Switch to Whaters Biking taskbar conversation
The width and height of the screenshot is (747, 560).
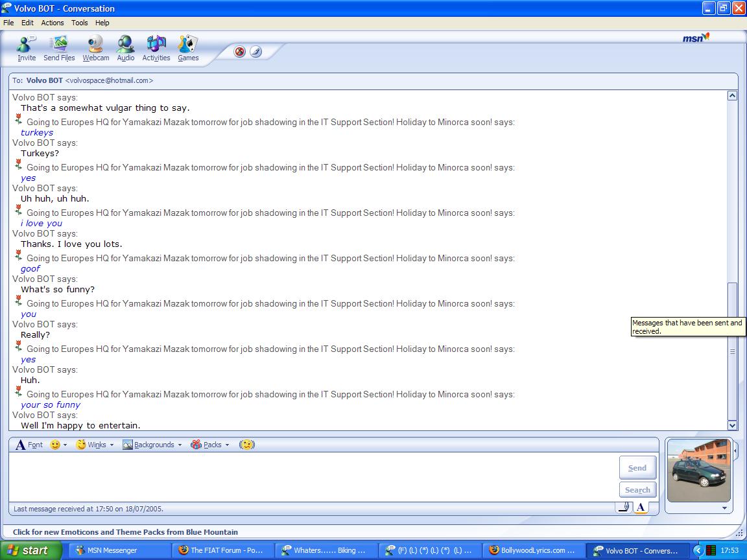point(326,550)
